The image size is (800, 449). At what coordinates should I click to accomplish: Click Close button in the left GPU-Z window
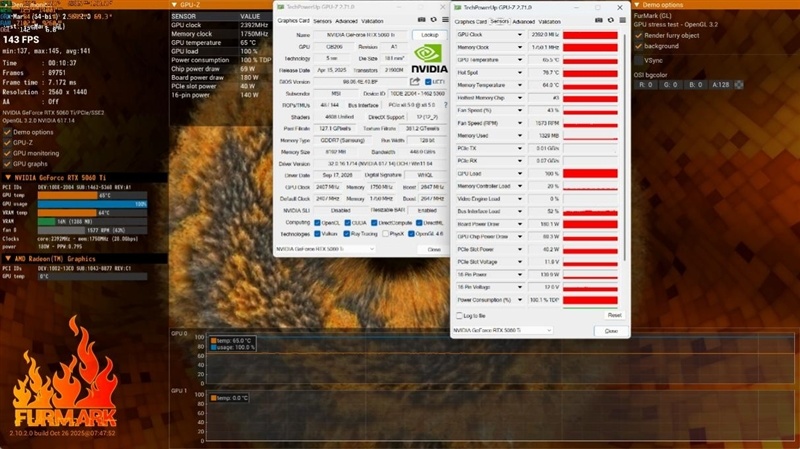click(x=434, y=250)
